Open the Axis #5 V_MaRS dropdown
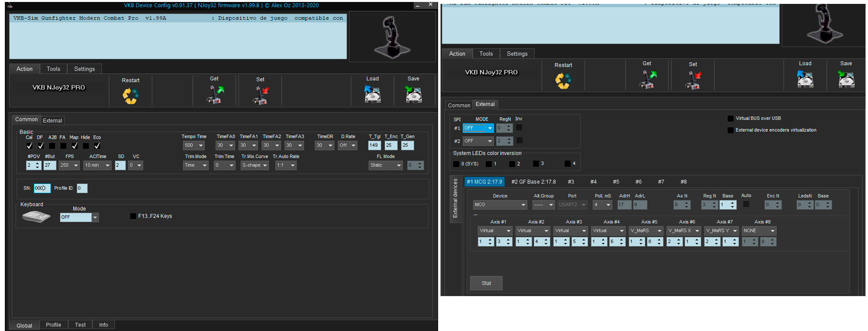Image resolution: width=868 pixels, height=331 pixels. pyautogui.click(x=646, y=231)
